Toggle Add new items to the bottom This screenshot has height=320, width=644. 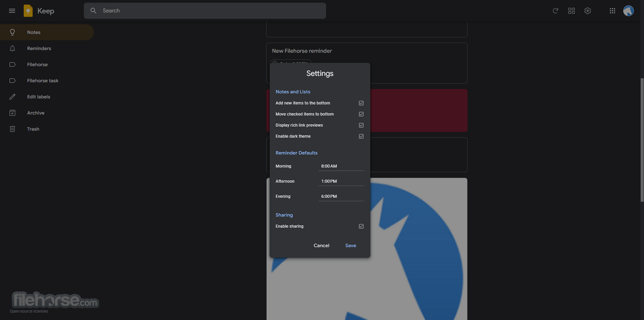[x=361, y=103]
